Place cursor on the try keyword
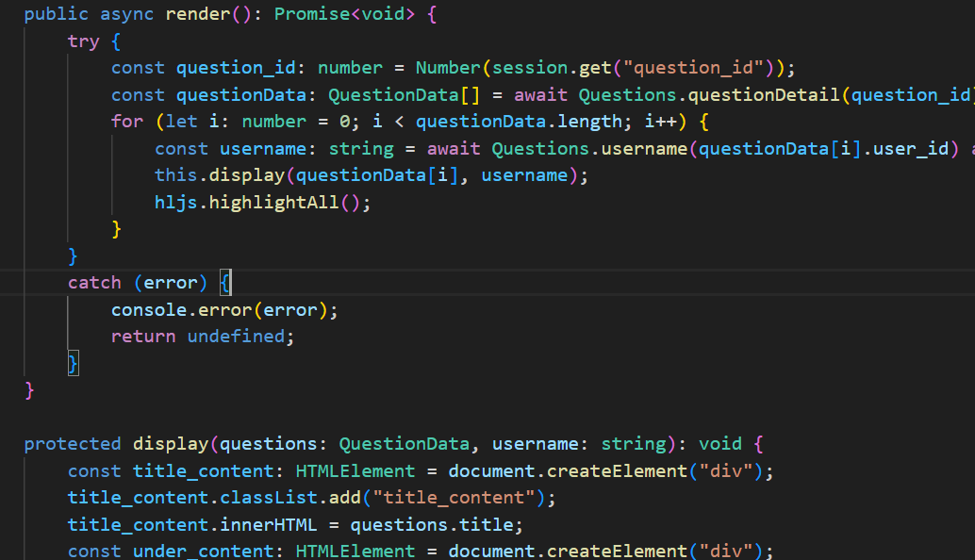The image size is (975, 560). pyautogui.click(x=83, y=41)
